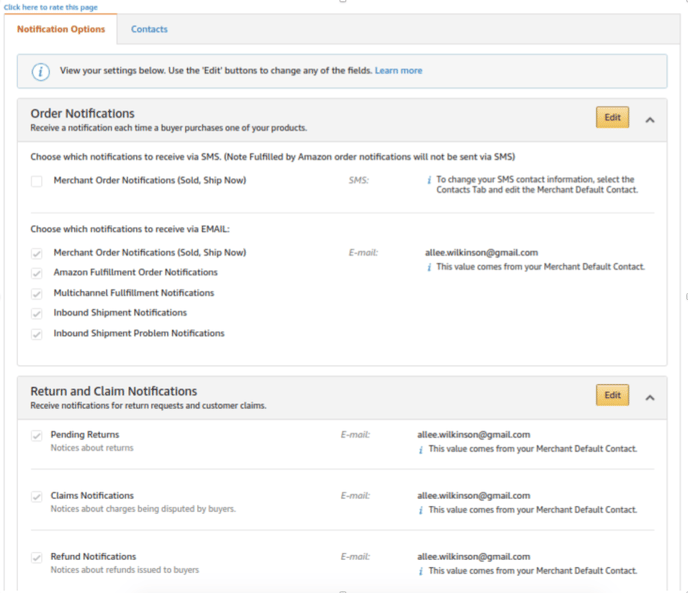The width and height of the screenshot is (688, 593).
Task: Click the info icon under the Order Notifications email
Action: (429, 267)
